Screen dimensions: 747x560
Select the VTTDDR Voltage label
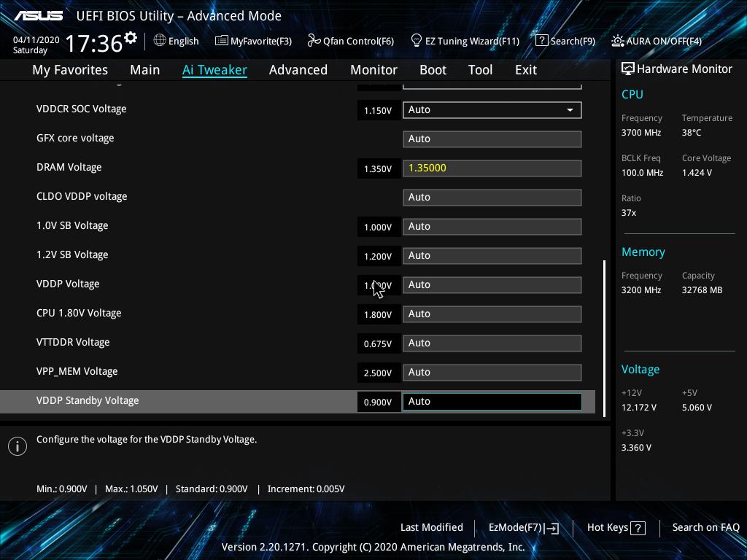(x=73, y=343)
